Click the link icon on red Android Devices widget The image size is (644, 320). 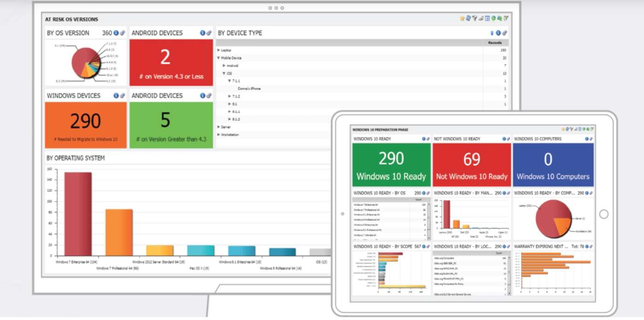pyautogui.click(x=209, y=33)
